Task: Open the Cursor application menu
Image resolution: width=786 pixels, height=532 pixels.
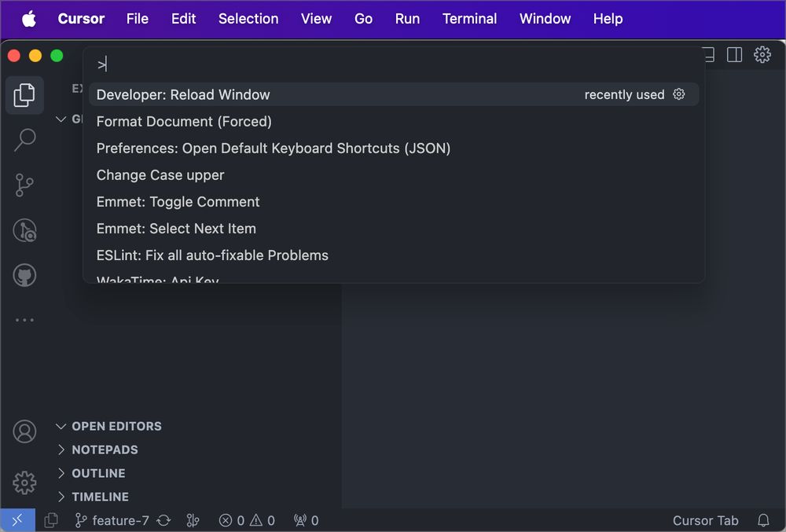Action: click(81, 19)
